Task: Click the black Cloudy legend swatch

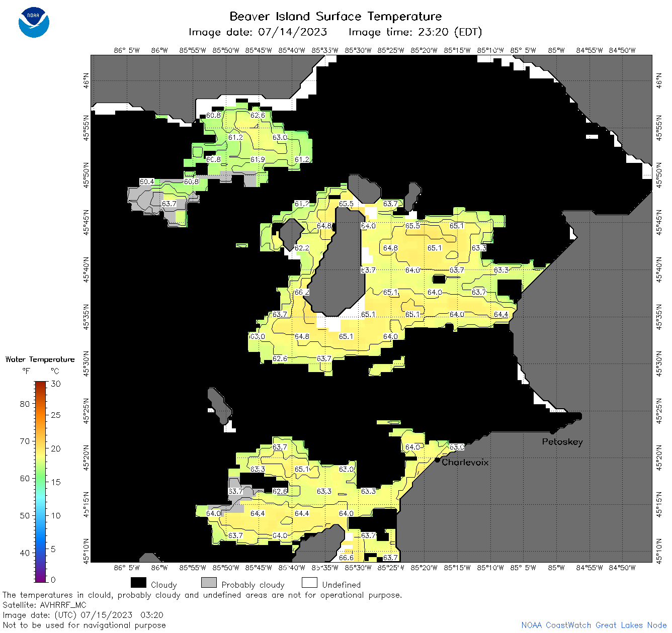Action: click(x=138, y=583)
